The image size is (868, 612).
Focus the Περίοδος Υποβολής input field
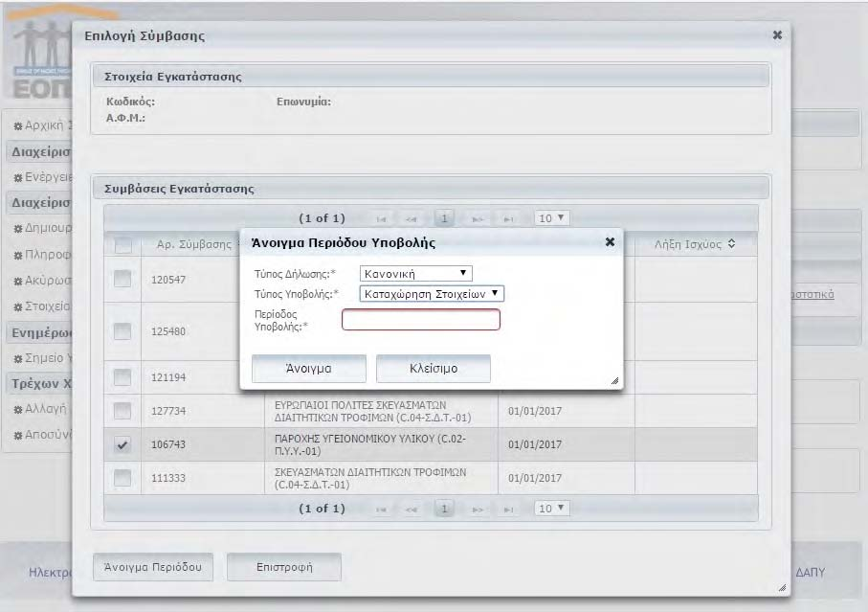(421, 320)
